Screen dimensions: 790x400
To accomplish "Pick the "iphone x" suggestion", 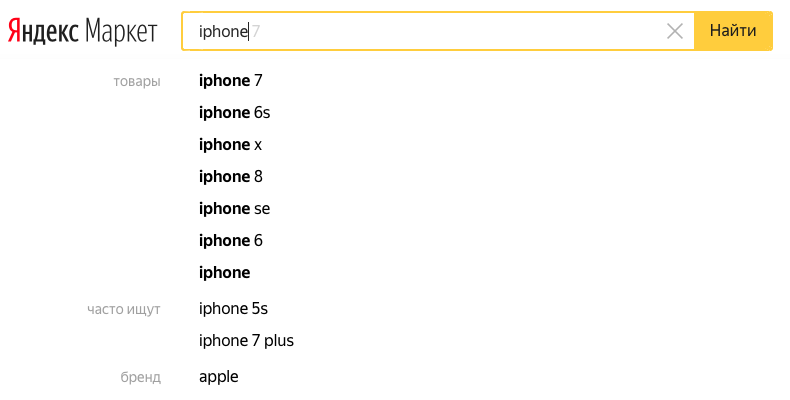I will point(231,144).
